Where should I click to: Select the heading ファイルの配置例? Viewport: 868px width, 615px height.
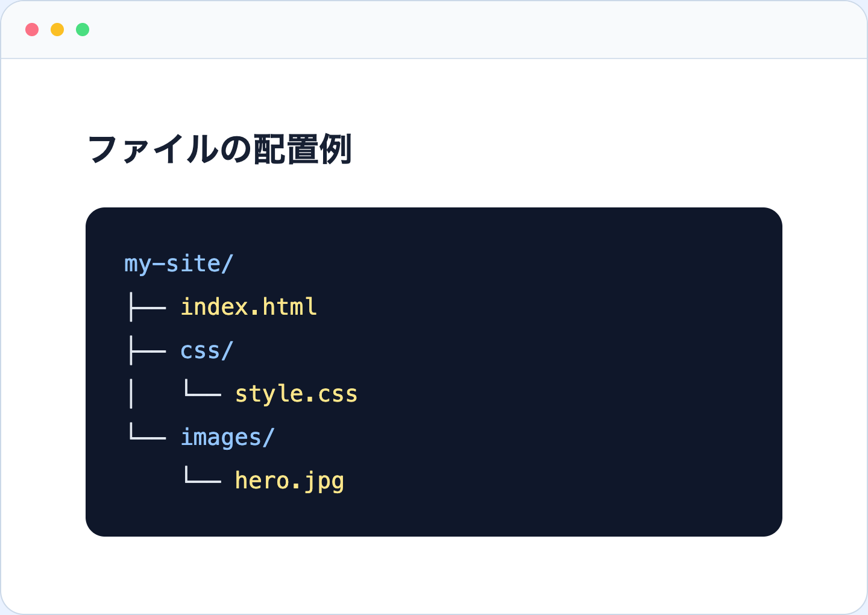(220, 150)
